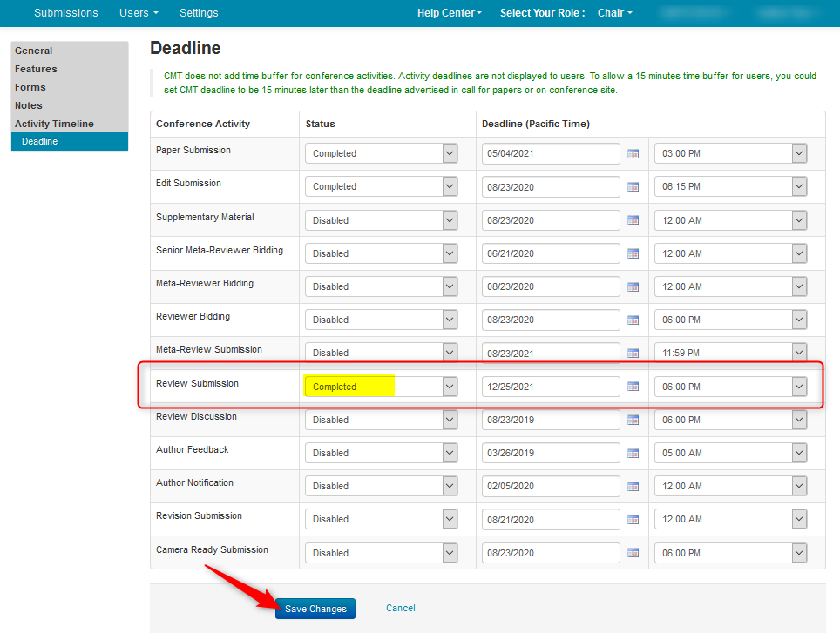Open calendar picker for Paper Submission deadline
Viewport: 840px width, 640px height.
633,154
